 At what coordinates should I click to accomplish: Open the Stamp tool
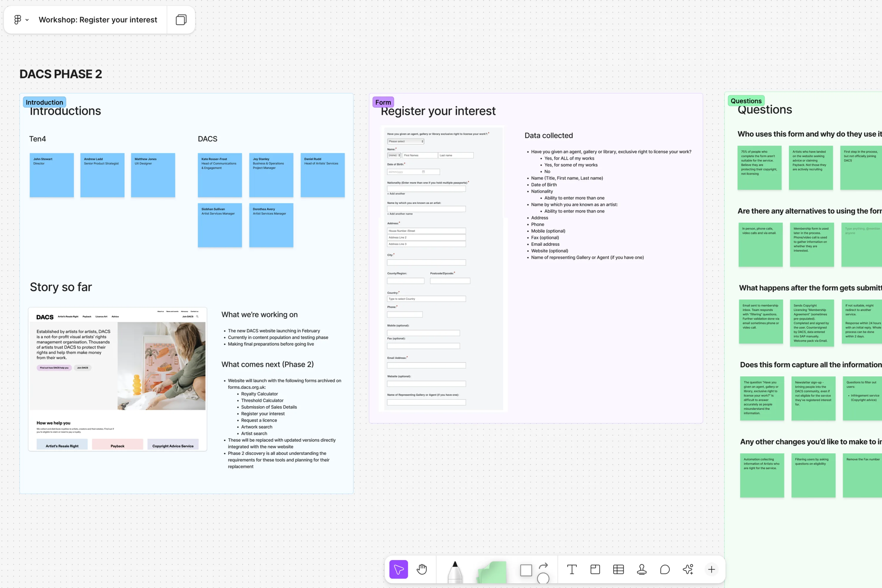(x=642, y=569)
